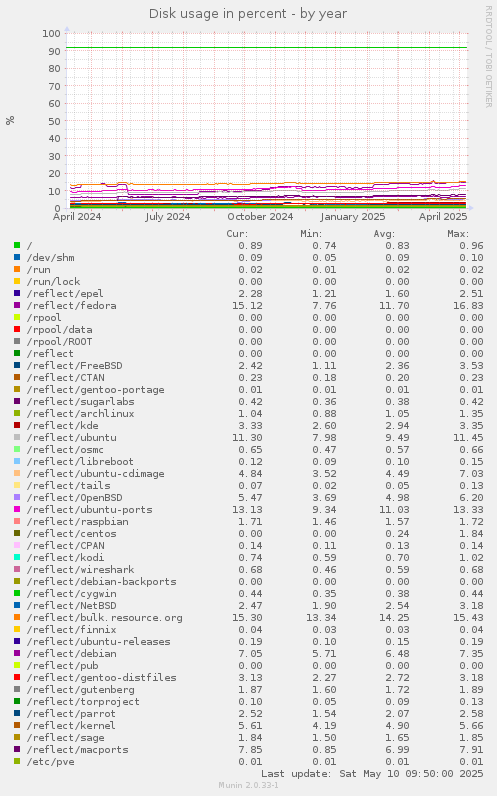Viewport: 497px width, 796px height.
Task: Click the /reflect/FreeBSD legend label
Action: (75, 366)
